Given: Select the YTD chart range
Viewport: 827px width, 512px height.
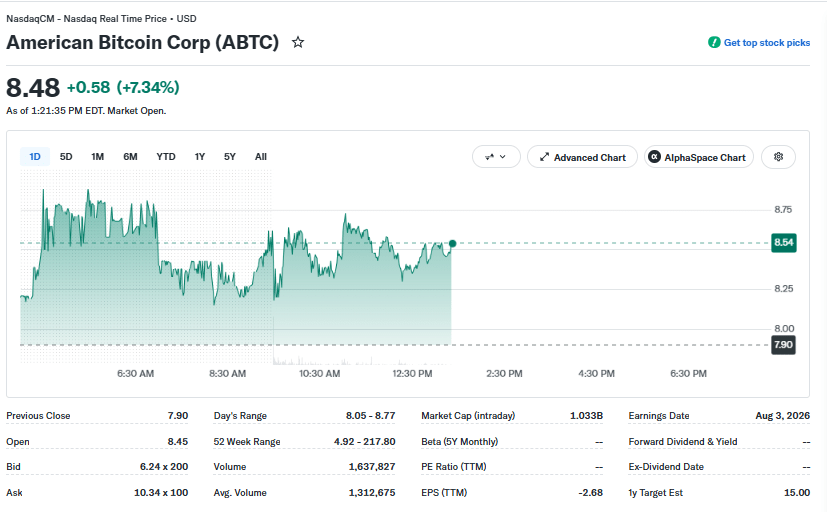Looking at the screenshot, I should pyautogui.click(x=166, y=157).
